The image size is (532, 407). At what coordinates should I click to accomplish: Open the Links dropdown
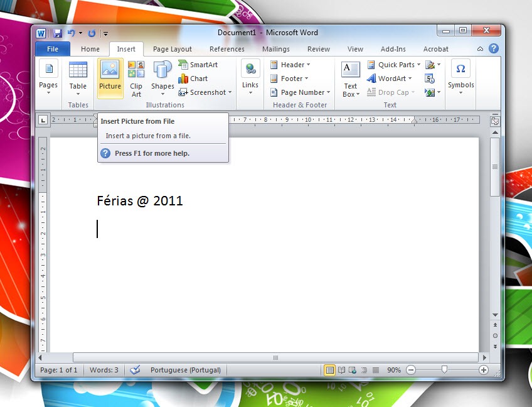click(x=250, y=78)
